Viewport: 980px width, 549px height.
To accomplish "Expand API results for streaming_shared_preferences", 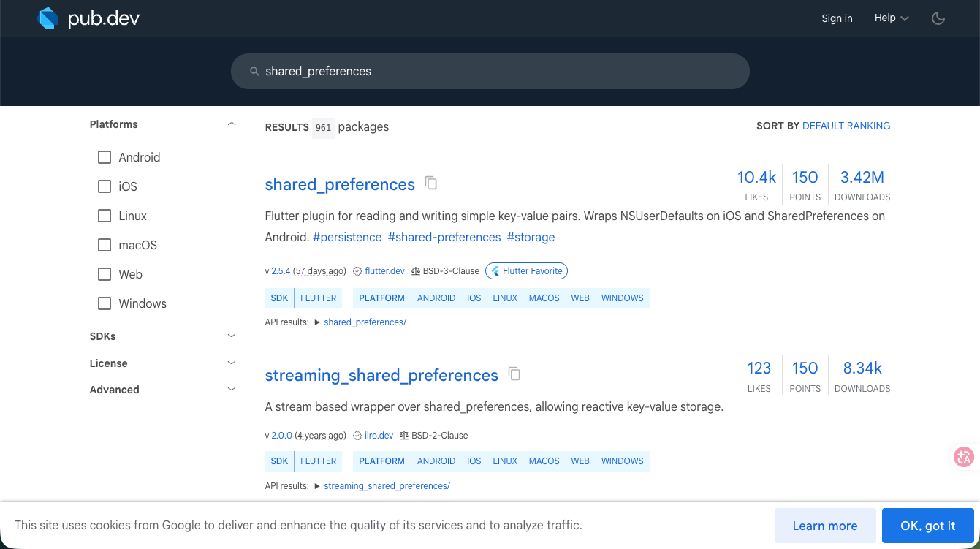I will [x=317, y=486].
